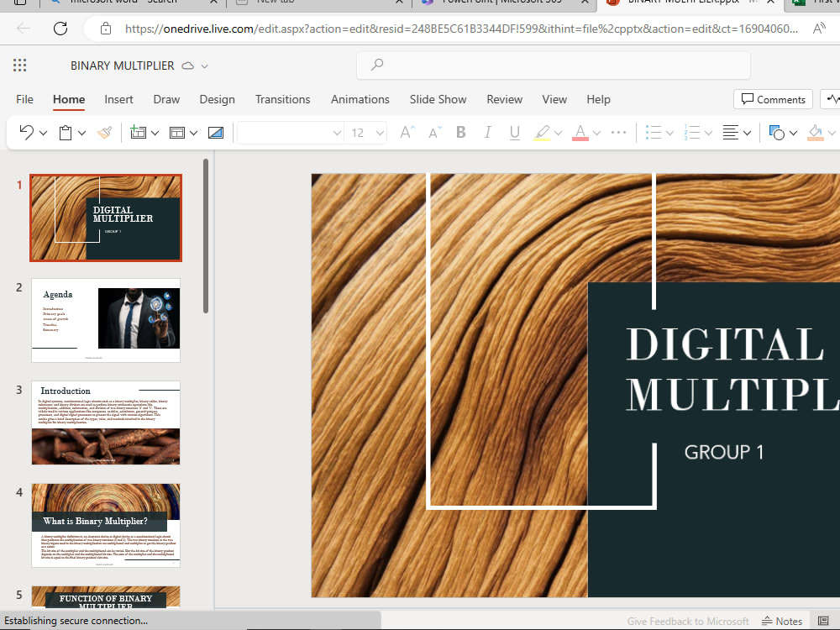The height and width of the screenshot is (630, 840).
Task: Click the slide Layout icon
Action: click(x=176, y=133)
